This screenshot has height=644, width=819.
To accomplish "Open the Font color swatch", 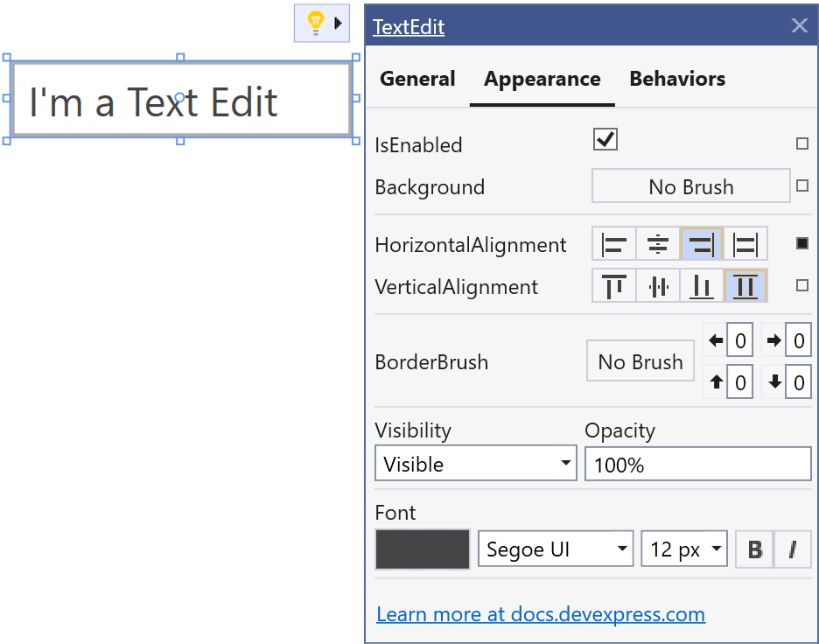I will tap(423, 549).
